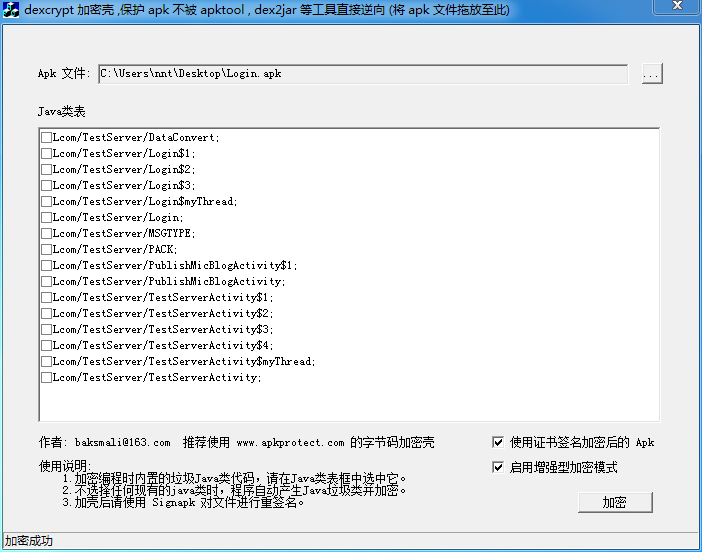Select Lcom/TestServer/Login$2 checkbox
702x552 pixels.
tap(46, 170)
